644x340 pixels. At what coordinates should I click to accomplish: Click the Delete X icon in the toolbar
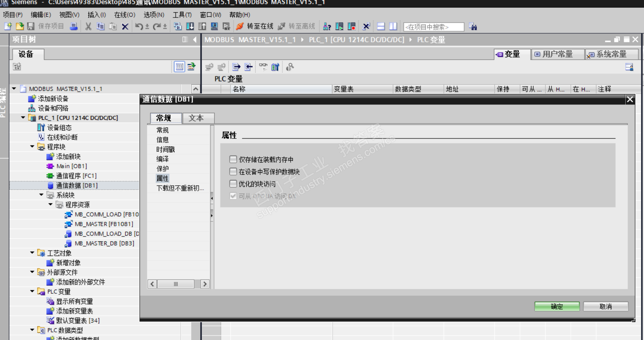pyautogui.click(x=125, y=26)
